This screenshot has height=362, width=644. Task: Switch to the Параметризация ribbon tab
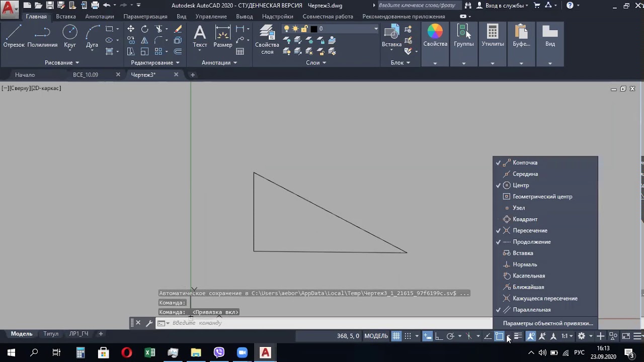[x=145, y=17]
